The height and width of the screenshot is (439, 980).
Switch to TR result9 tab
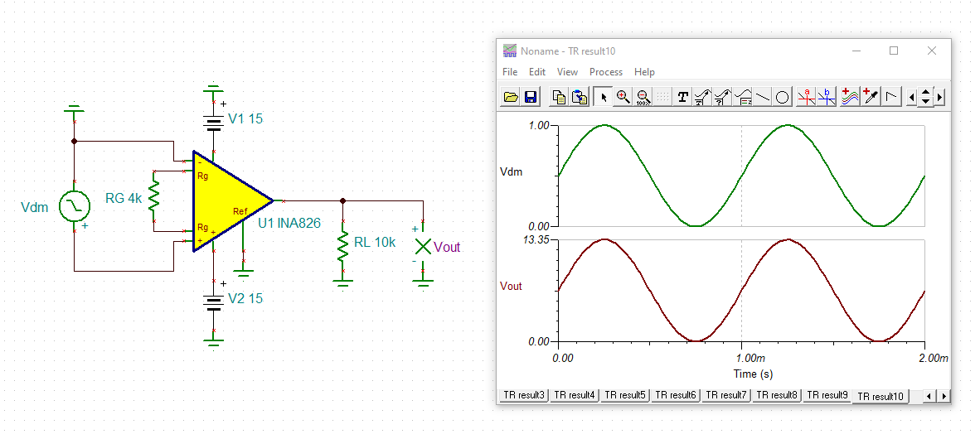pyautogui.click(x=827, y=394)
